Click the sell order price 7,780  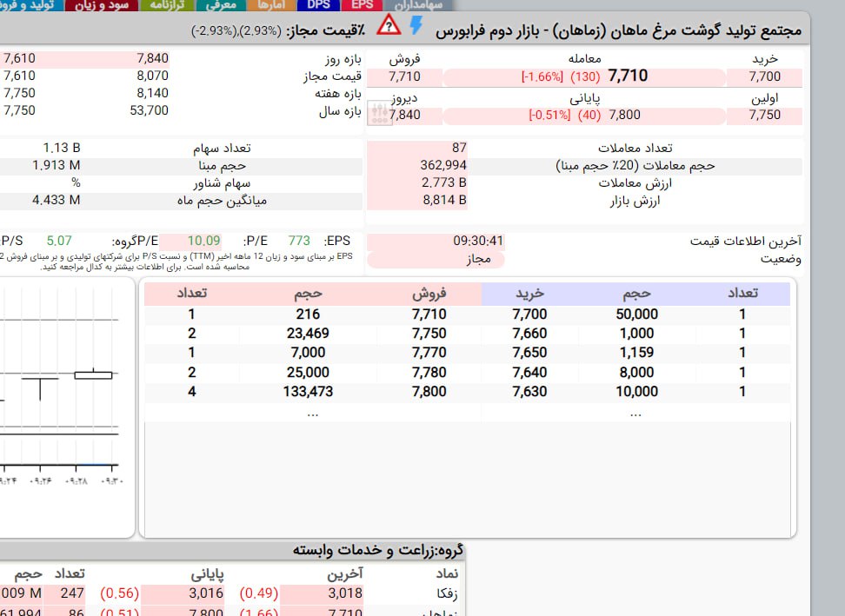tap(429, 372)
